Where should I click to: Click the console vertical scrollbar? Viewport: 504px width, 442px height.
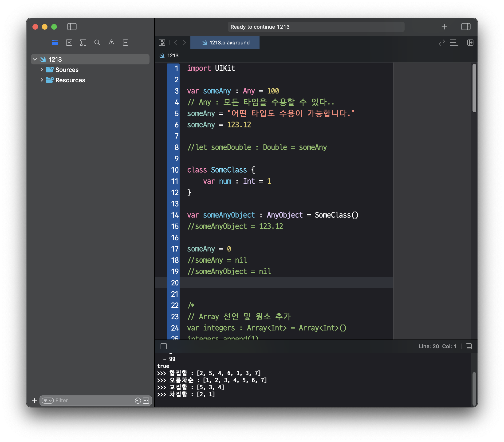click(x=474, y=389)
